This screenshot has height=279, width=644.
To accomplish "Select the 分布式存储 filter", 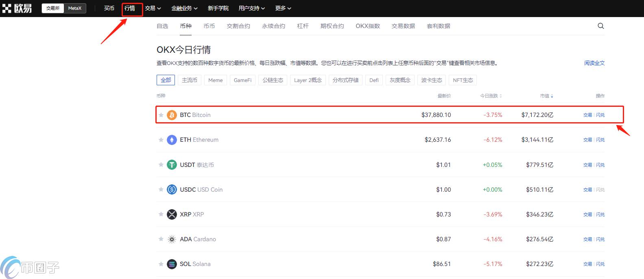I will [x=346, y=80].
